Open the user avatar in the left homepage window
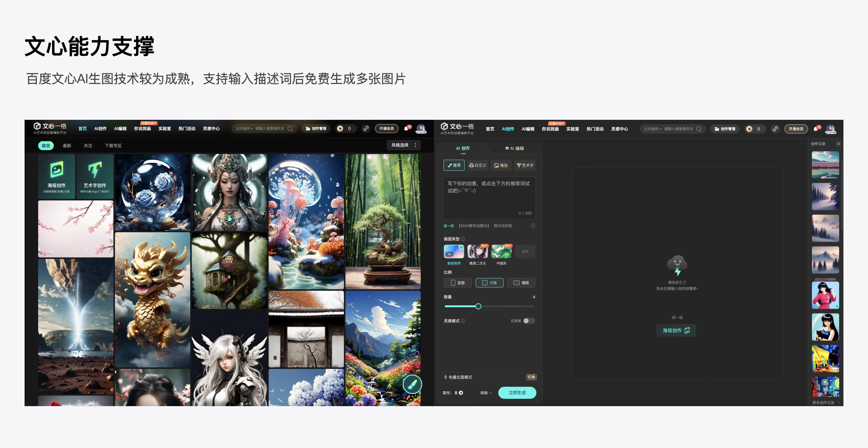Image resolution: width=868 pixels, height=448 pixels. (x=421, y=128)
